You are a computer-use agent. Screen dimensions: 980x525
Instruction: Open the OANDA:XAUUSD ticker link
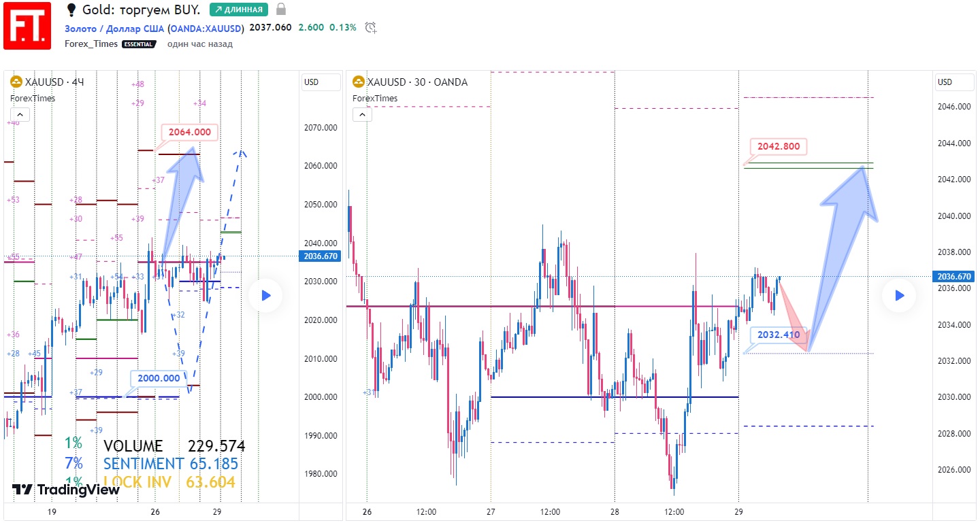pyautogui.click(x=206, y=28)
